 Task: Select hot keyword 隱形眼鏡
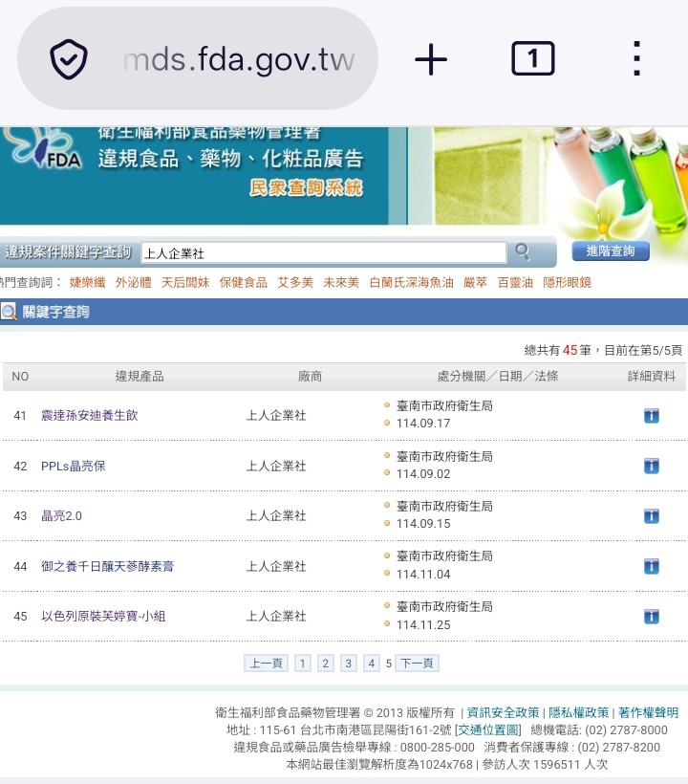(x=567, y=282)
